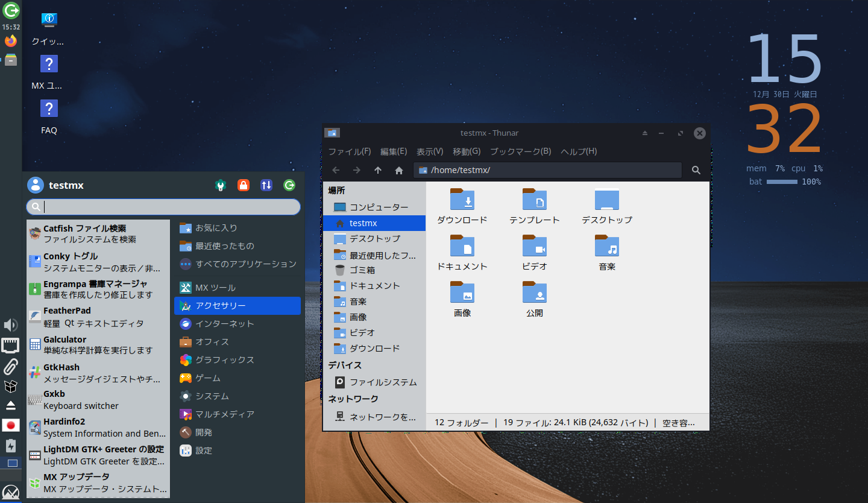Viewport: 868px width, 503px height.
Task: Open the switch user icon in menu header
Action: click(x=266, y=185)
